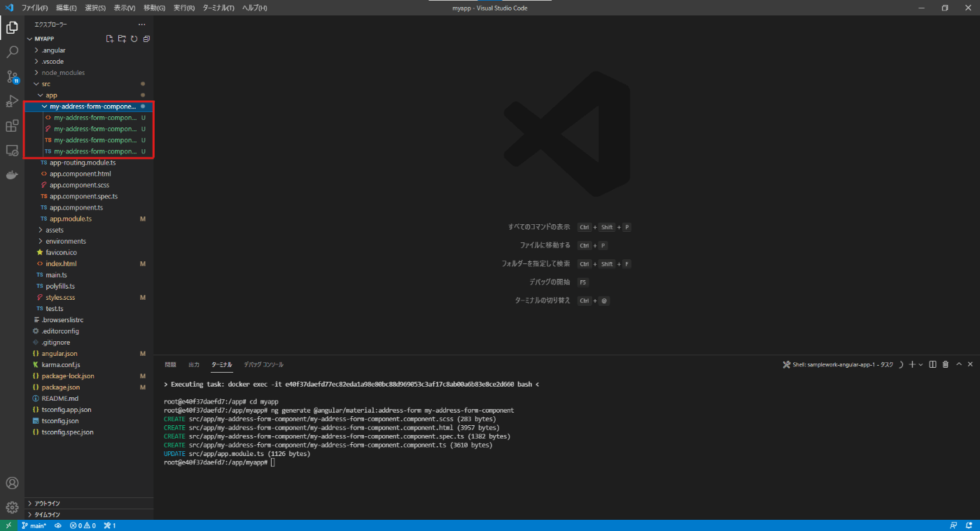Image resolution: width=980 pixels, height=531 pixels.
Task: Collapse all folders in Explorer
Action: click(x=146, y=39)
